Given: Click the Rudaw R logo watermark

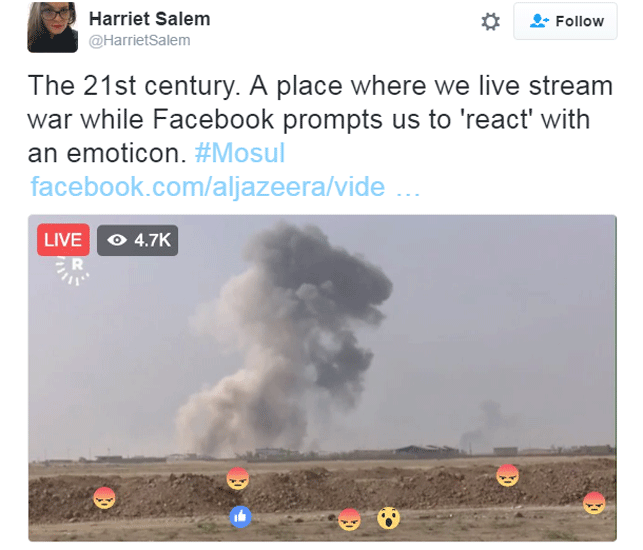Looking at the screenshot, I should (x=73, y=271).
